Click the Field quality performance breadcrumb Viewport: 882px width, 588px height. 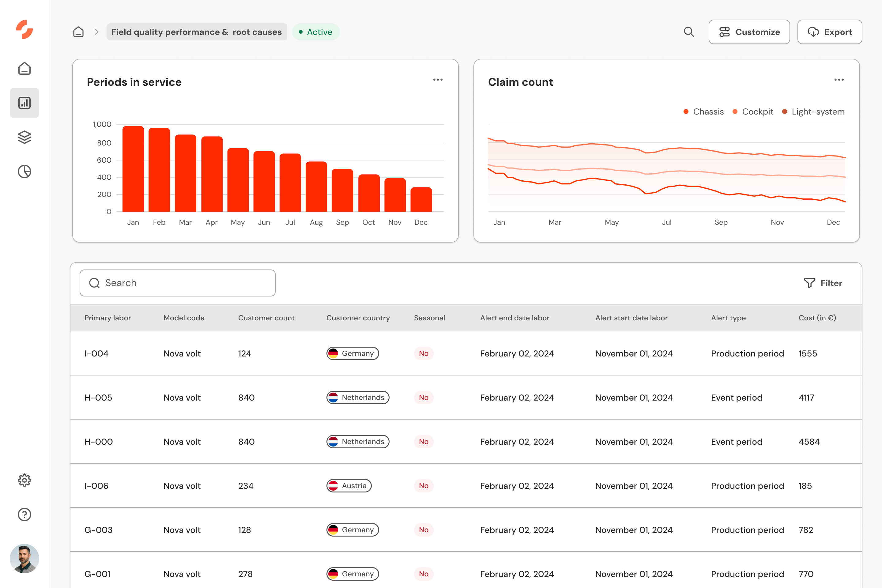(197, 32)
